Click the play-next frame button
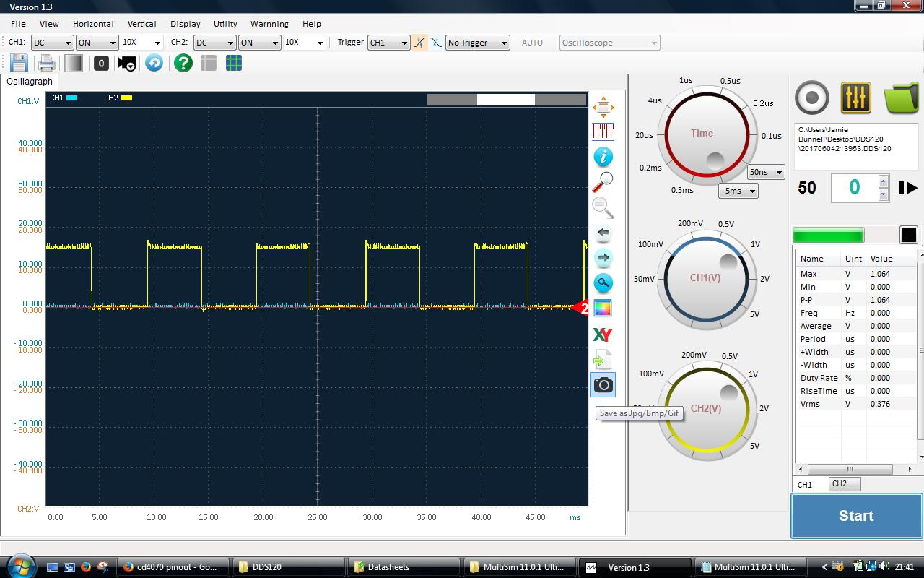The height and width of the screenshot is (578, 924). click(x=907, y=188)
